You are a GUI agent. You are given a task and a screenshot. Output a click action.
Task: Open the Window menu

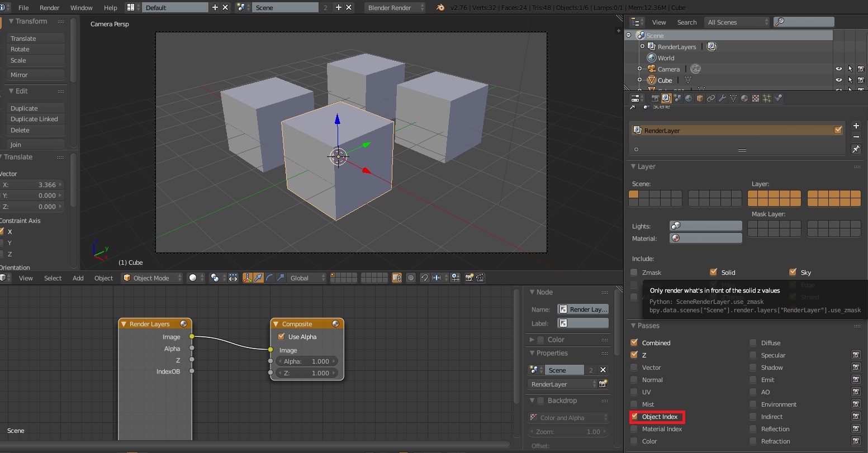click(x=82, y=8)
